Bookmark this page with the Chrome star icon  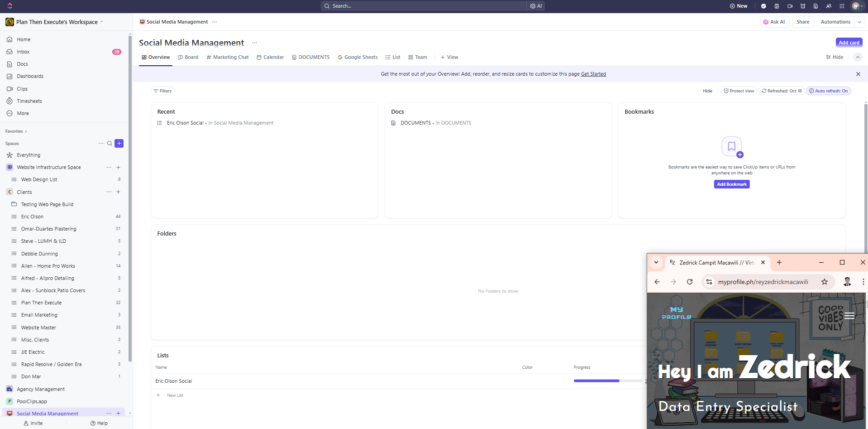point(825,282)
